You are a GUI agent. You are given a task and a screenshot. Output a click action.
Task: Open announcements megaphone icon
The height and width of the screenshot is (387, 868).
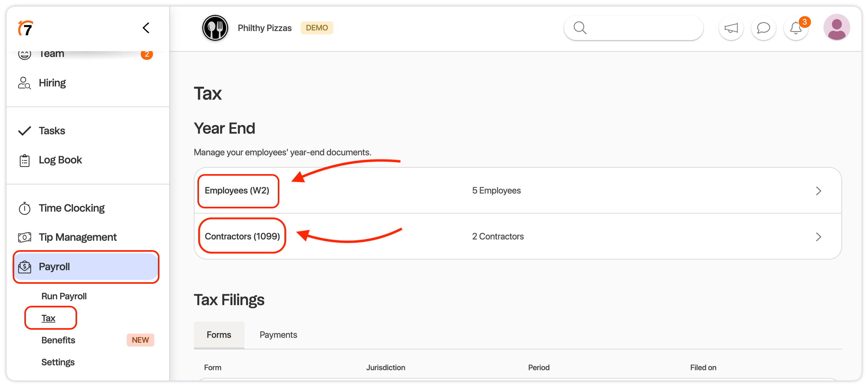tap(731, 28)
